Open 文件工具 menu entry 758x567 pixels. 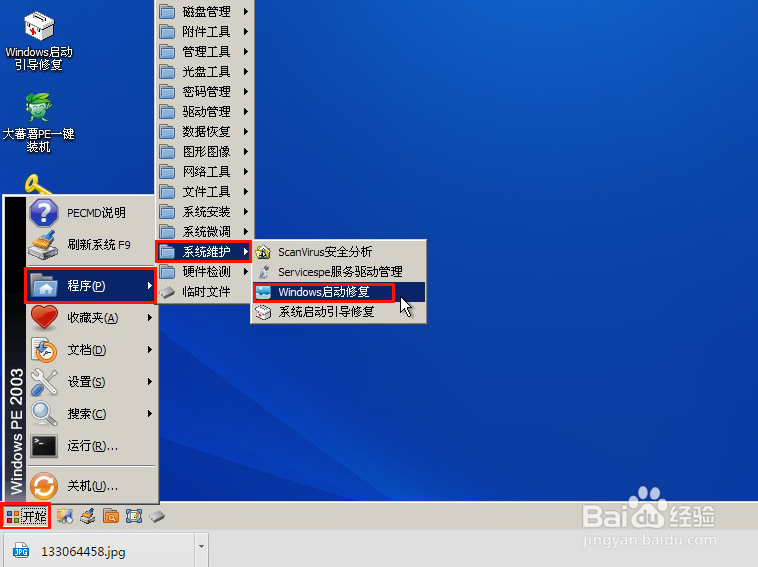[x=205, y=192]
